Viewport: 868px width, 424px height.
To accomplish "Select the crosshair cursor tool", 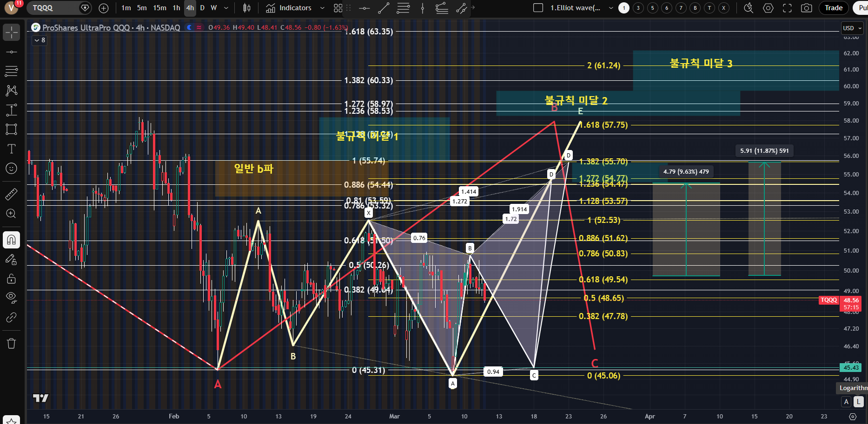I will (x=11, y=33).
